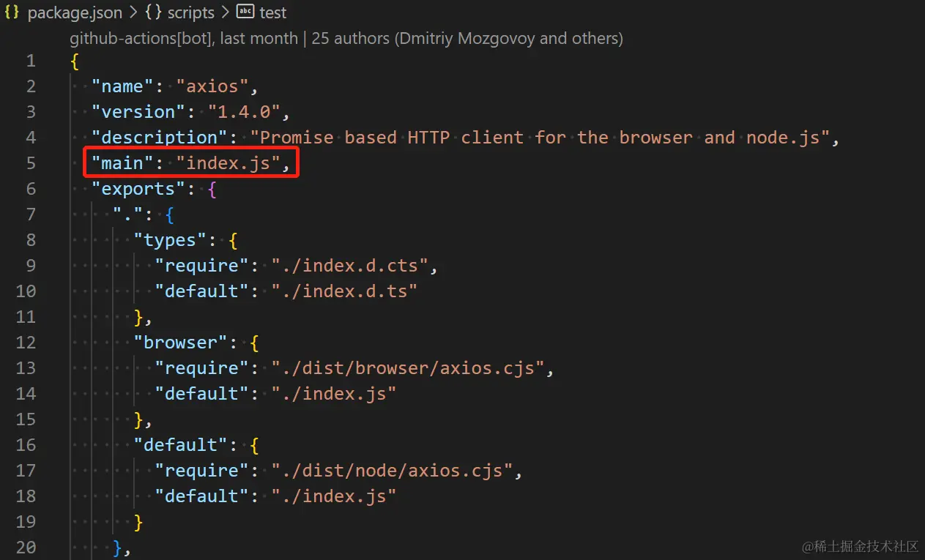This screenshot has width=925, height=560.
Task: Click line number 5 in the gutter
Action: point(30,163)
